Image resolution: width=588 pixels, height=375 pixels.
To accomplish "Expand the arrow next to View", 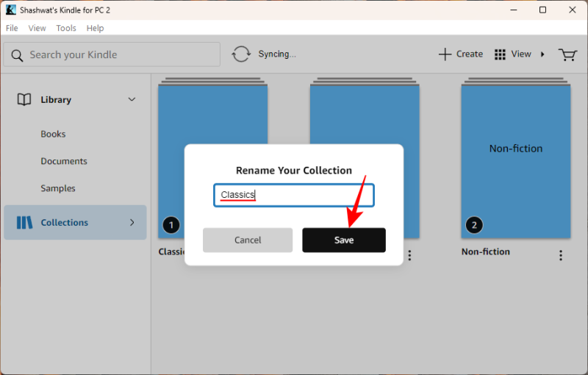I will (x=542, y=54).
